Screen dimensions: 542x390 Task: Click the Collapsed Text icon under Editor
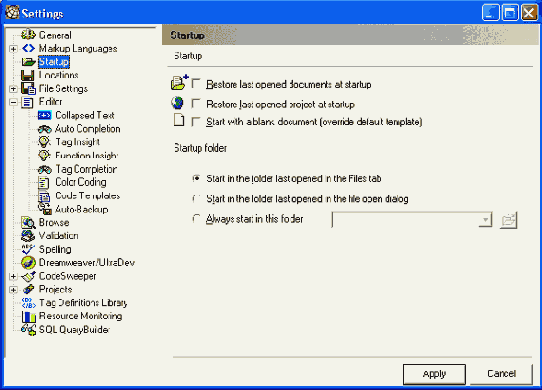[x=44, y=115]
